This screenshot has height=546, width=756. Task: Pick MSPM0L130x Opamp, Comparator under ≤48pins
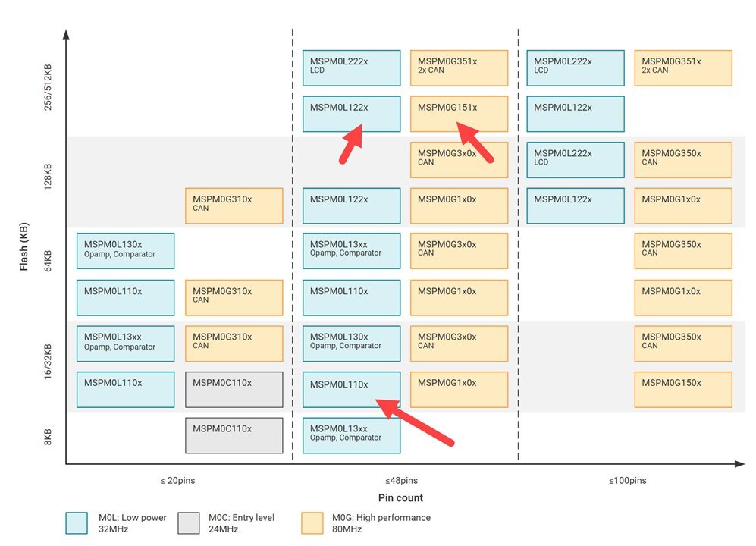[352, 344]
